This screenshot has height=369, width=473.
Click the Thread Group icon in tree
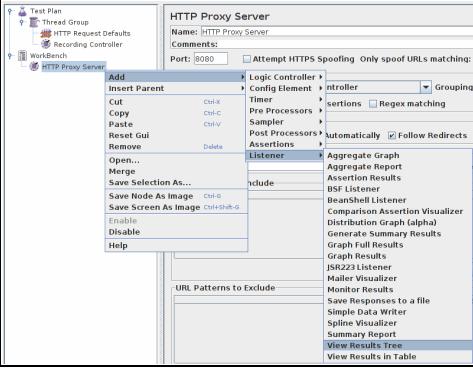pos(34,22)
